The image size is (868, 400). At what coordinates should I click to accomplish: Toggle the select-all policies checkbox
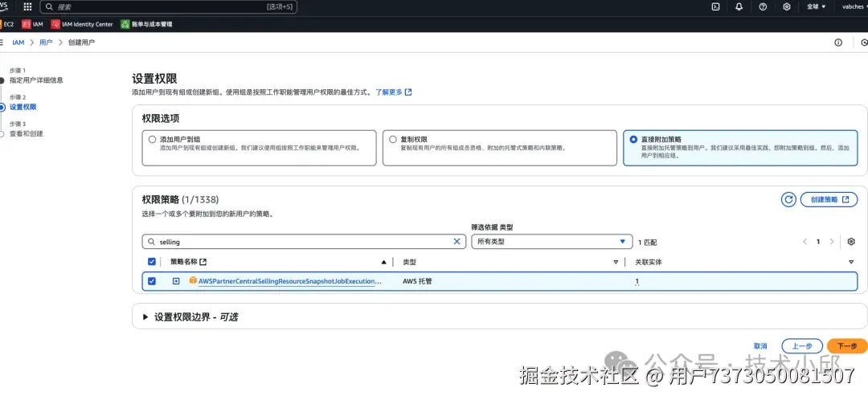(x=152, y=262)
